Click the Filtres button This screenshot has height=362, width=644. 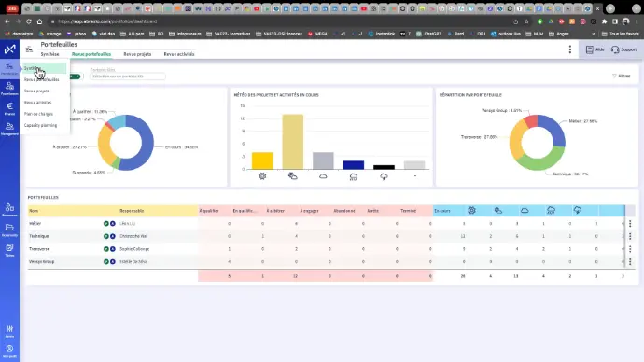622,76
